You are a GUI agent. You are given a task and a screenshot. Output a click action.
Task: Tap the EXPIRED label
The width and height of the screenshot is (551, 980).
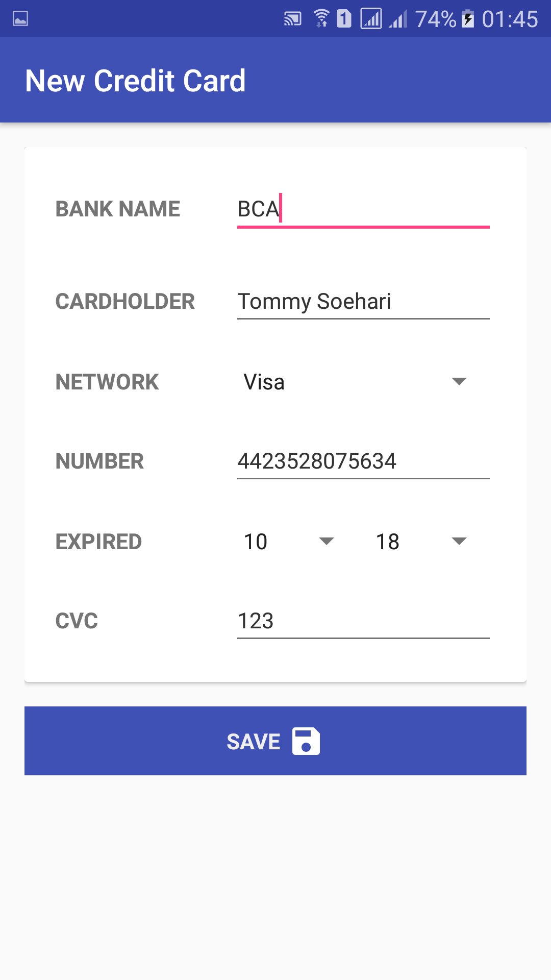[x=98, y=542]
